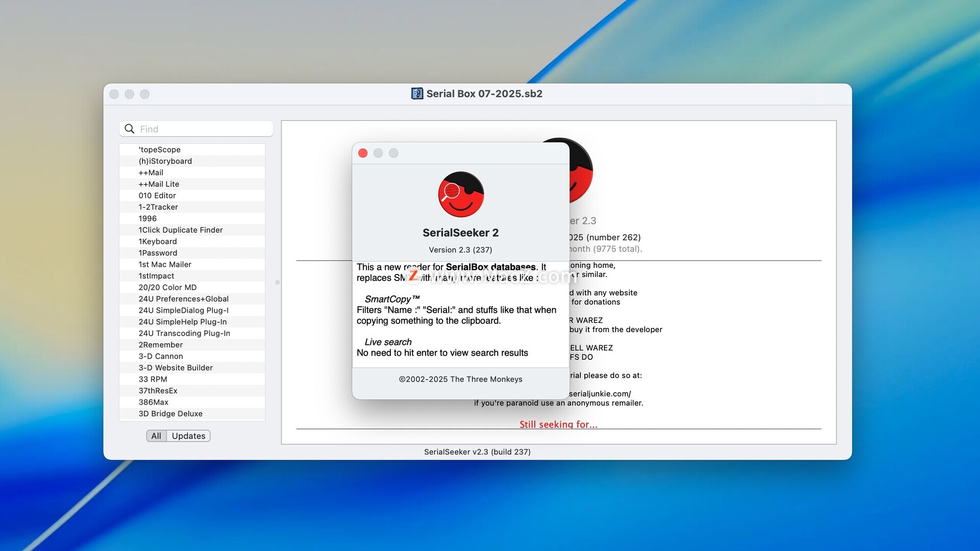This screenshot has height=551, width=980.
Task: Click the Serial Box 07-2025.sb2 window title
Action: [x=484, y=93]
